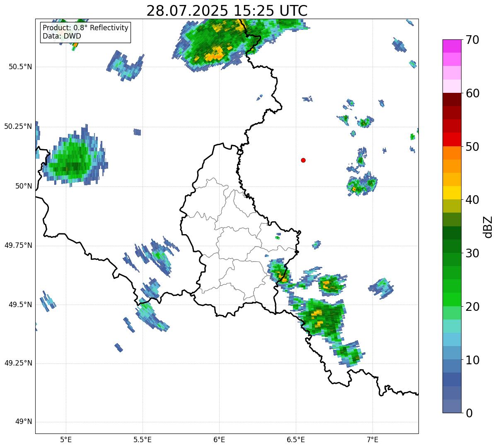
Task: Click the '6°E' longitude label
Action: pos(219,439)
